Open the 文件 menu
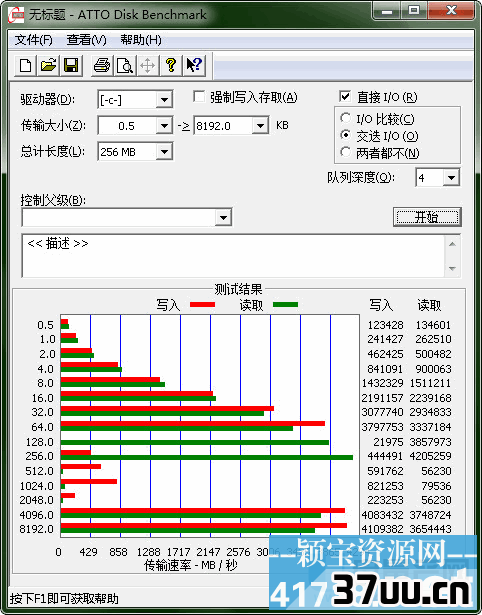The height and width of the screenshot is (615, 482). pyautogui.click(x=33, y=40)
